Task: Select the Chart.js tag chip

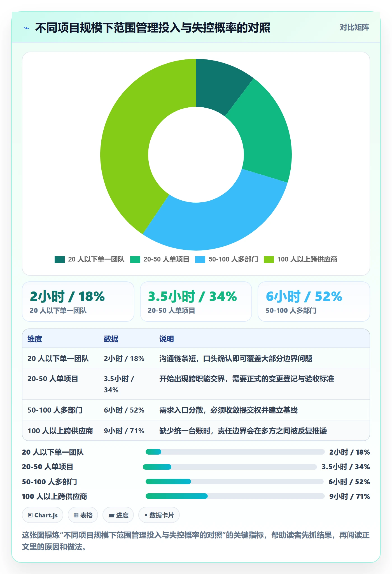Action: [x=43, y=515]
